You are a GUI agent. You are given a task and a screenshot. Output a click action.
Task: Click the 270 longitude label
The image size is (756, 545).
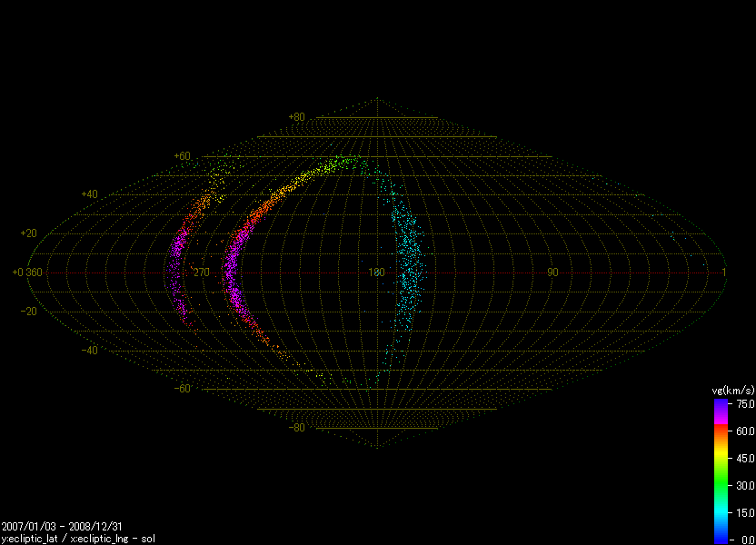tap(201, 272)
